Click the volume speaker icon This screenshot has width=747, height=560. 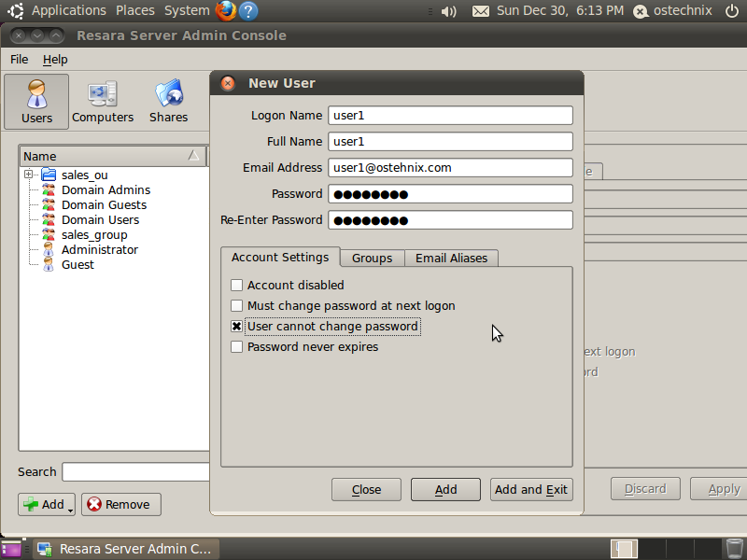448,11
